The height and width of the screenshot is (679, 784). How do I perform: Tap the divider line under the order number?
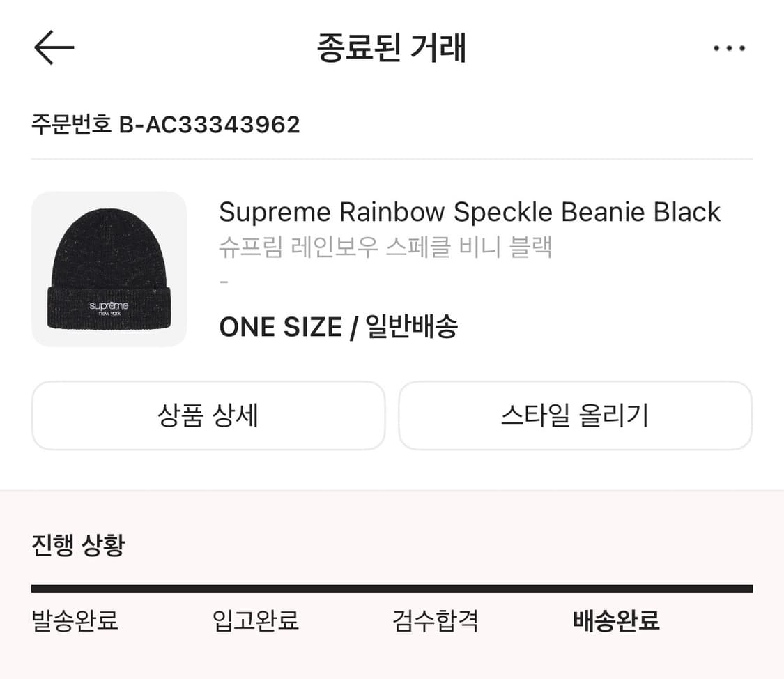pos(392,159)
